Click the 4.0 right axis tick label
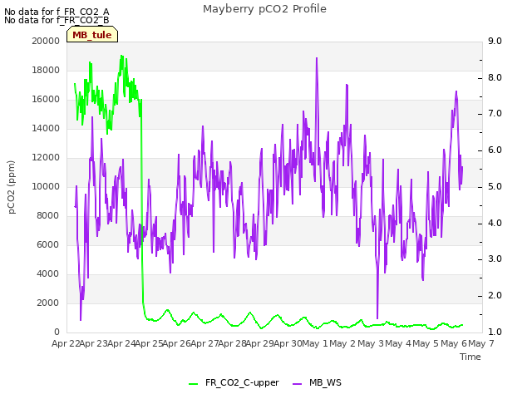This screenshot has width=532, height=399. click(x=495, y=224)
